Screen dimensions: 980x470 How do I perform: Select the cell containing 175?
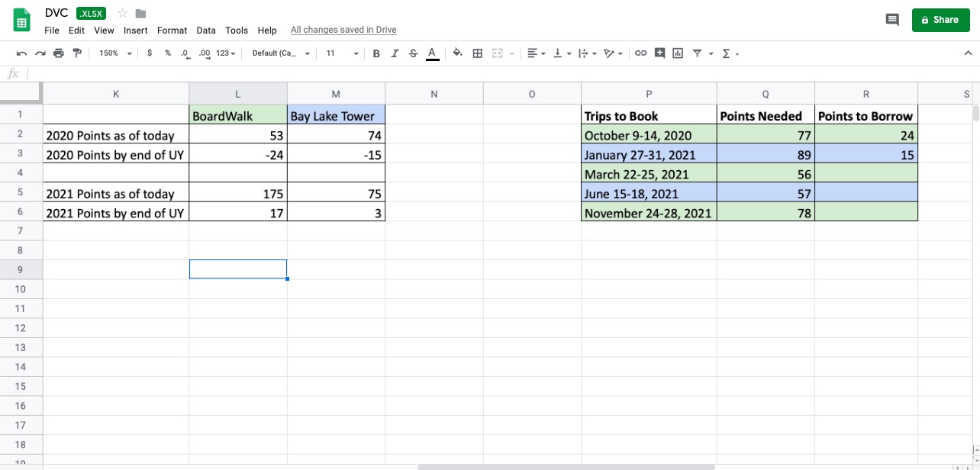tap(238, 194)
